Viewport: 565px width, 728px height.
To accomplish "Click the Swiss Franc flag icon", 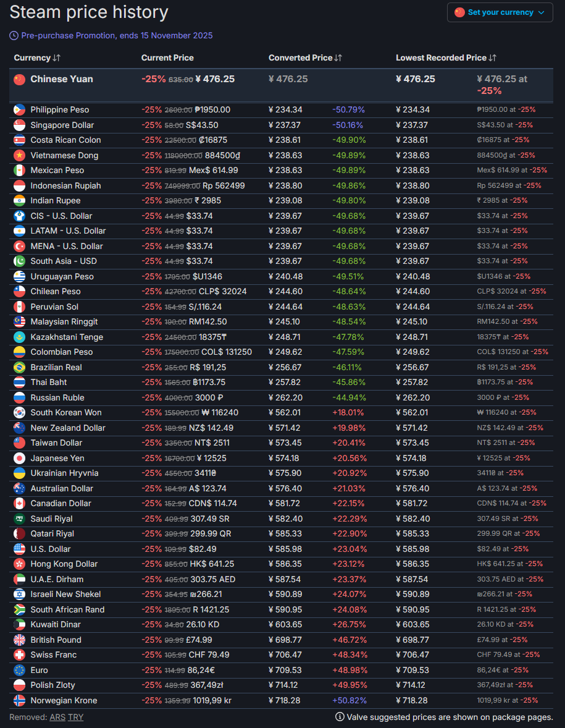I will click(x=20, y=654).
